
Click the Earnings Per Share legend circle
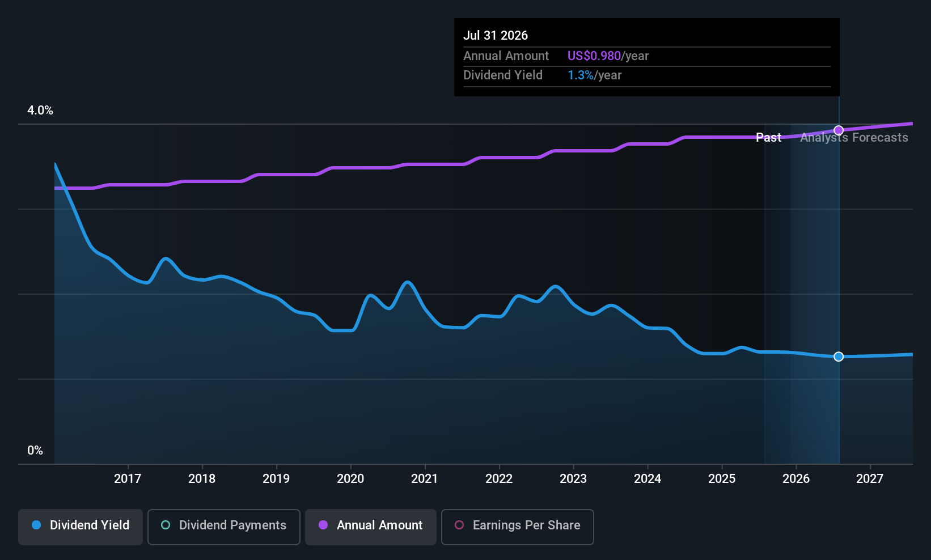[459, 525]
